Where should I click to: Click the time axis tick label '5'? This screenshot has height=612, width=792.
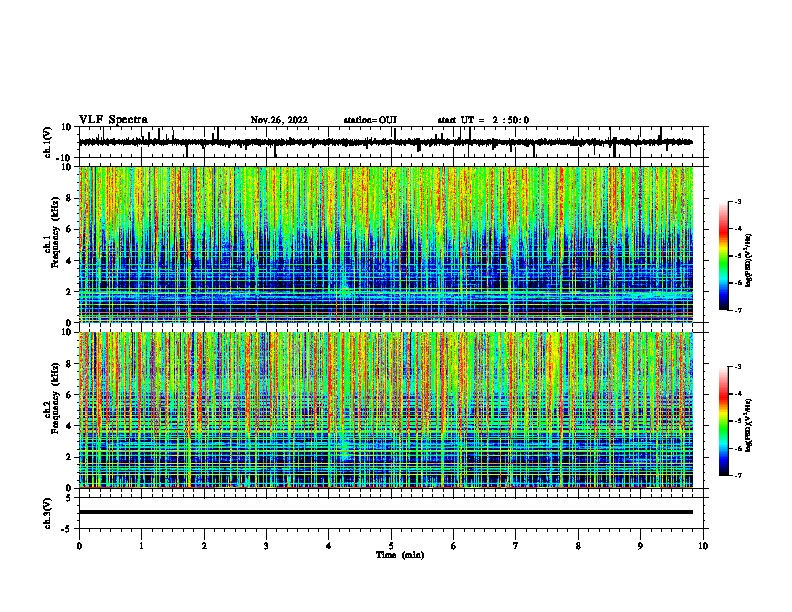tap(391, 546)
